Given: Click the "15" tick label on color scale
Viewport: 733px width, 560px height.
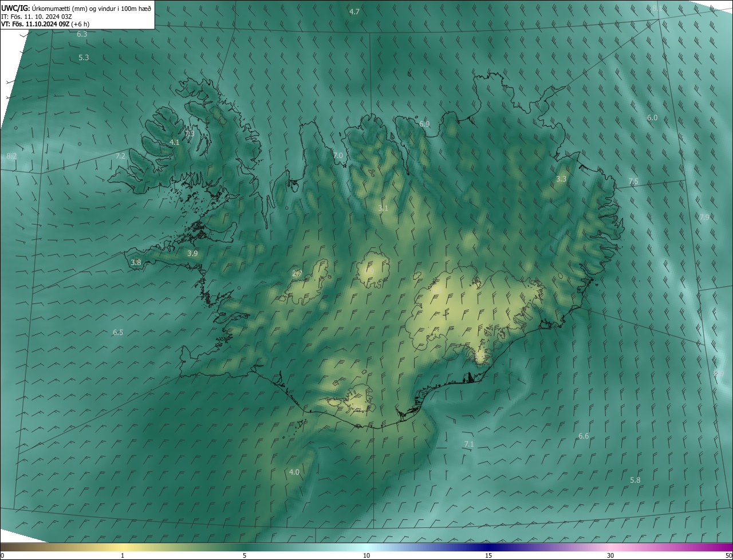Looking at the screenshot, I should click(x=488, y=556).
